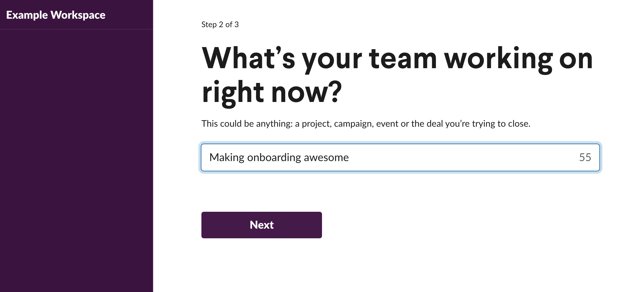Click the empty purple sidebar area
Viewport: 644px width, 292px height.
click(76, 160)
